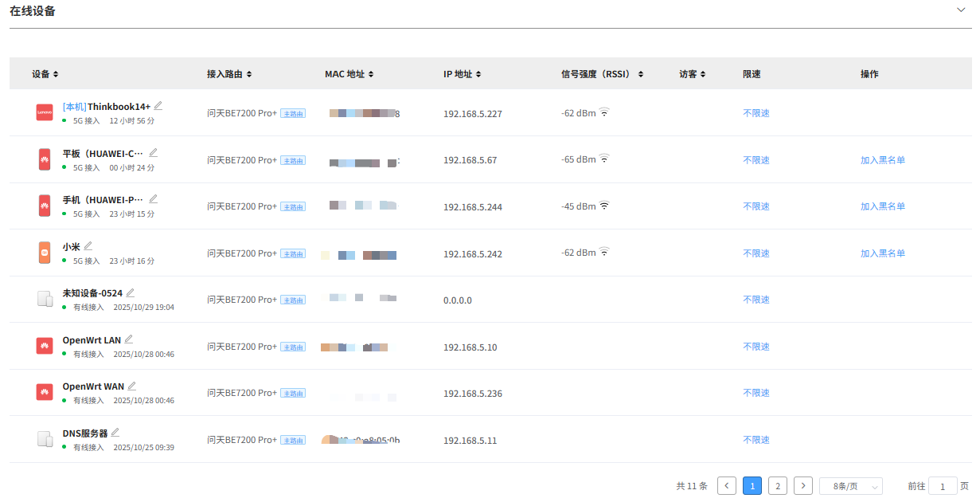Viewport: 980px width, 502px height.
Task: Click the edit pencil beside DNS服务器
Action: (115, 431)
